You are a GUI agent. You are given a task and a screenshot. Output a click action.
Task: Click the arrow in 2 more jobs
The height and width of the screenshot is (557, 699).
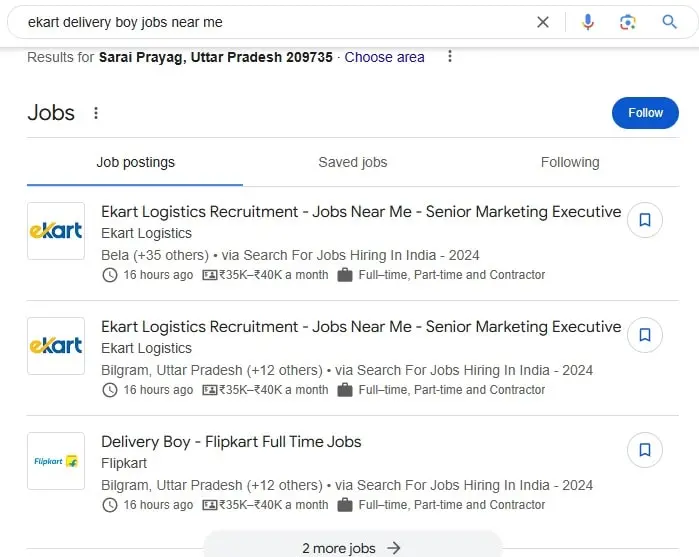tap(394, 548)
